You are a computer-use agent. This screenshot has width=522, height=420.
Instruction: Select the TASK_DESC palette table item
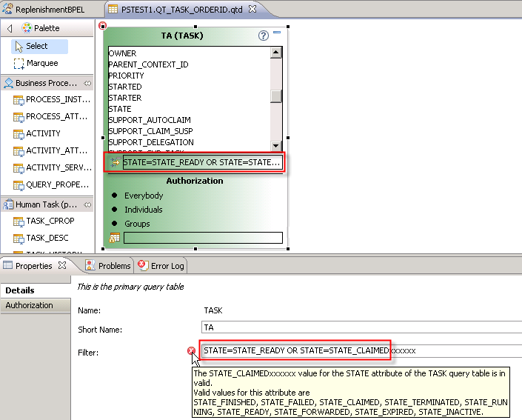point(41,238)
